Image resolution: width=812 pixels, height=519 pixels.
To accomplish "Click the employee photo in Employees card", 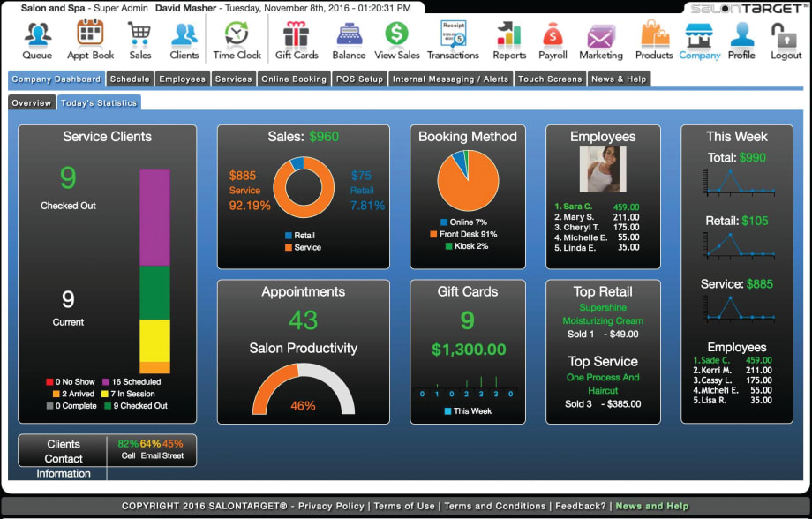I will (x=603, y=169).
